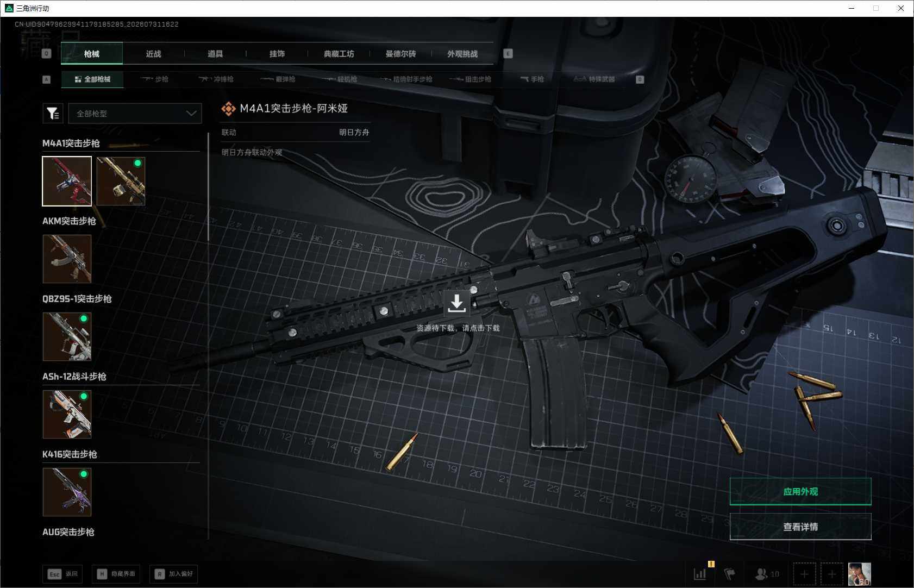
Task: Open the statistics bar chart icon
Action: coord(700,573)
